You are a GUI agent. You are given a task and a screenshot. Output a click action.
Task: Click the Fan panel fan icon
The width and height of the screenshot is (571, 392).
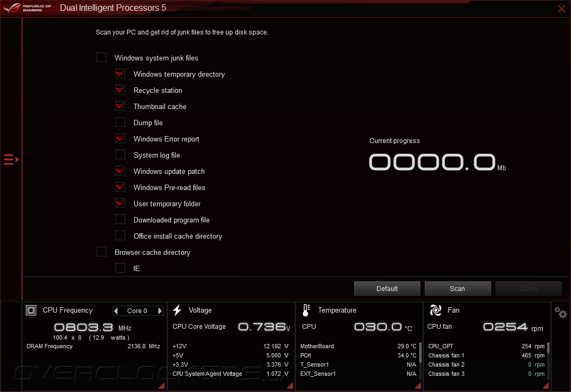pyautogui.click(x=436, y=310)
